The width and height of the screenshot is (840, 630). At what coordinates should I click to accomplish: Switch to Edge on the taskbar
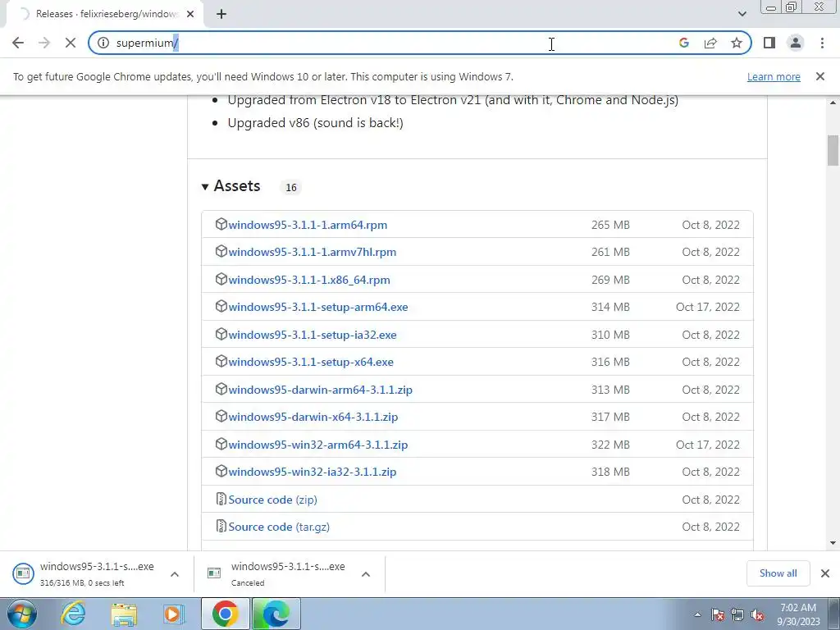coord(276,614)
